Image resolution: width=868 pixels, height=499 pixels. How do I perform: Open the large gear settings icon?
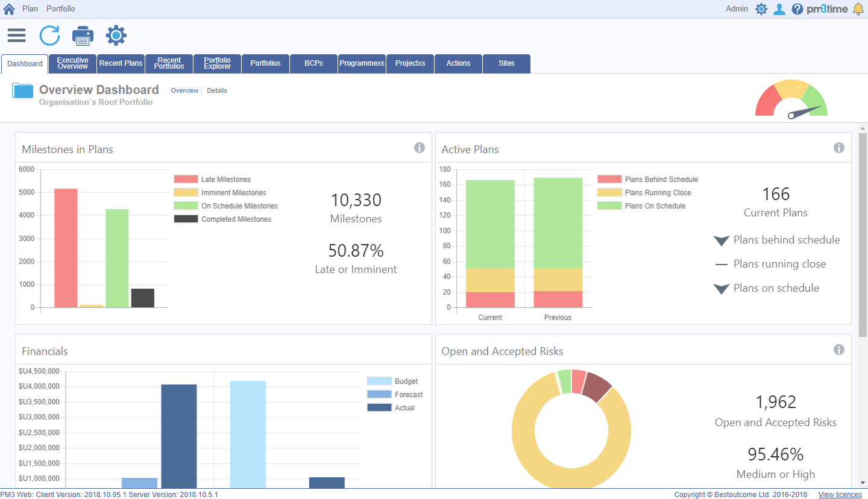[x=116, y=35]
